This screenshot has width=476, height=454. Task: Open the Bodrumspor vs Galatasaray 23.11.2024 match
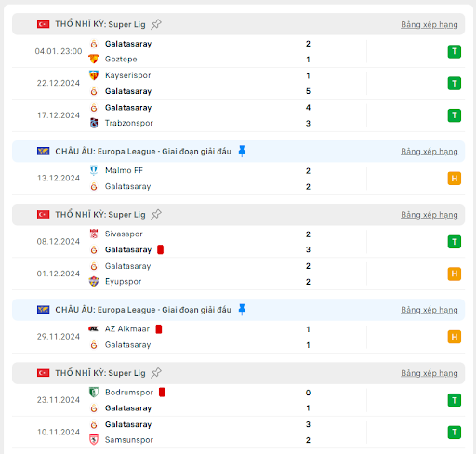pos(238,400)
